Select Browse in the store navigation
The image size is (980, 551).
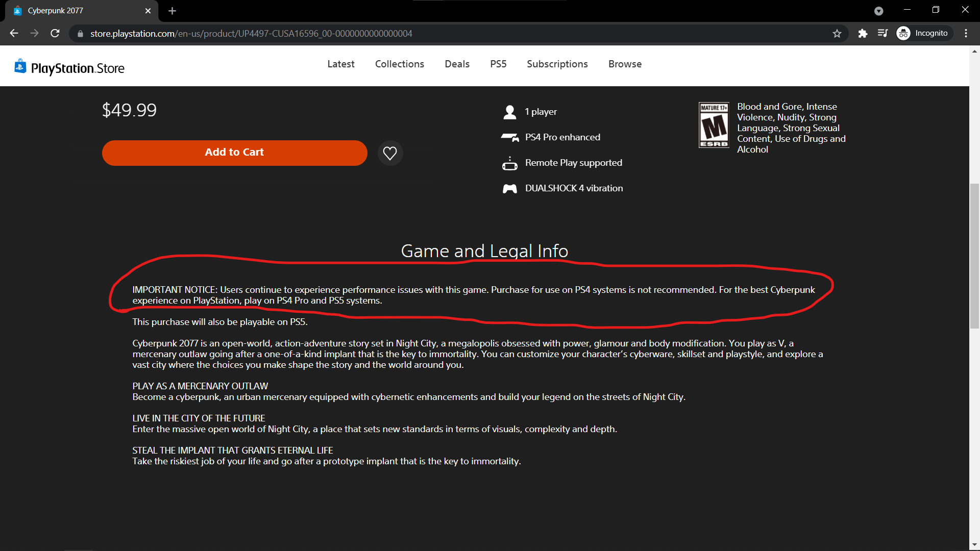[625, 64]
